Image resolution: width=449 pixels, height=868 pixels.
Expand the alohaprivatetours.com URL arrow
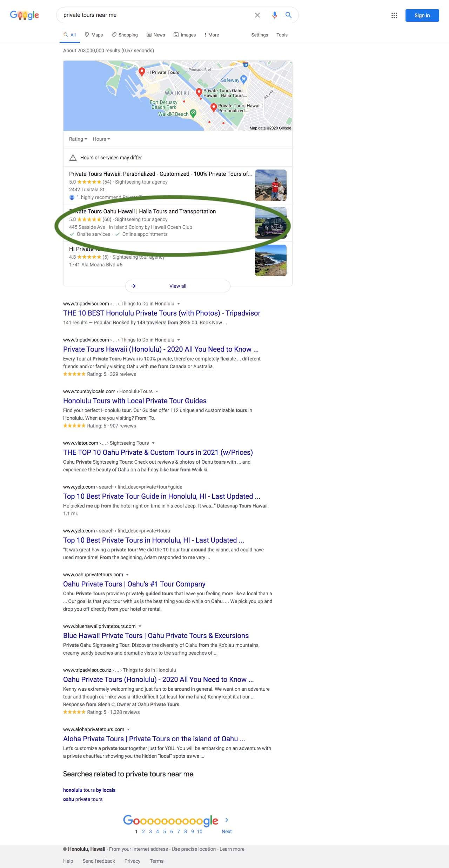pos(128,729)
